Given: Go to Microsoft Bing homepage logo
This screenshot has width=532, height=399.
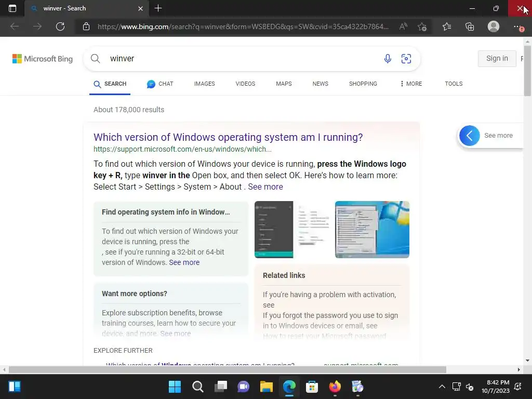Looking at the screenshot, I should [x=43, y=59].
